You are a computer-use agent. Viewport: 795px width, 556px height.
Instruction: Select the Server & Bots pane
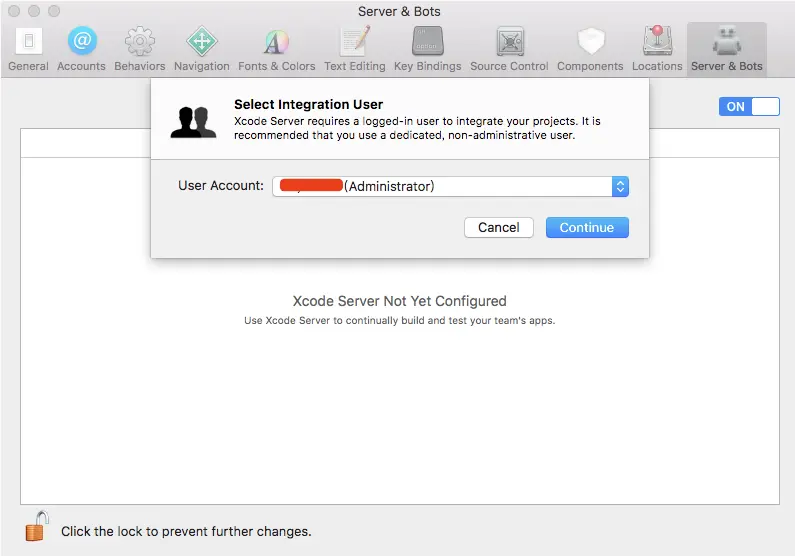(727, 49)
